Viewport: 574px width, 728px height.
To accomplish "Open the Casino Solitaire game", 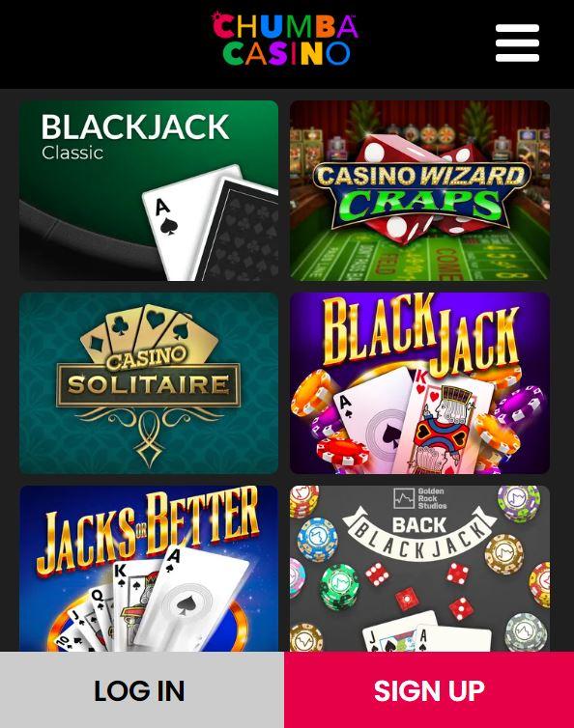I will pyautogui.click(x=149, y=383).
